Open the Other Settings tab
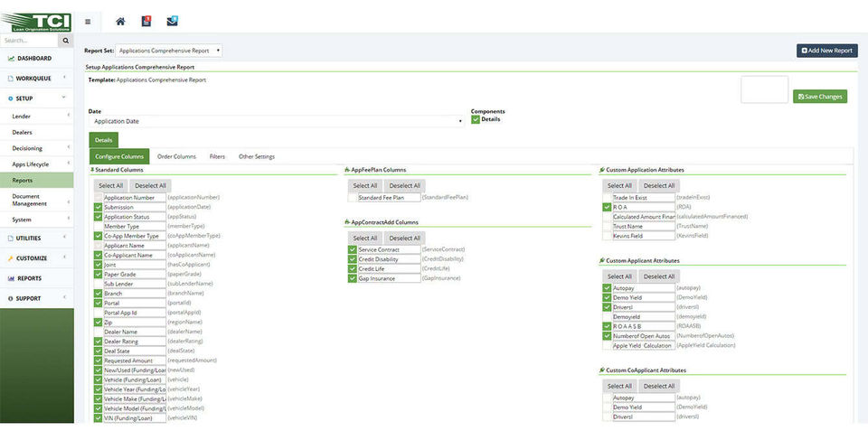This screenshot has width=868, height=440. click(256, 156)
